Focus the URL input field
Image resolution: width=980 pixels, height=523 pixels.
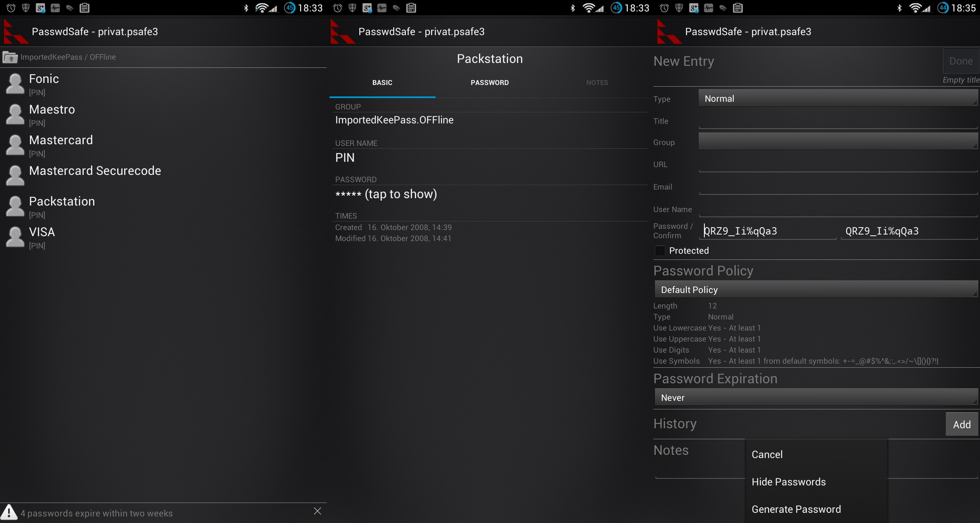tap(838, 164)
